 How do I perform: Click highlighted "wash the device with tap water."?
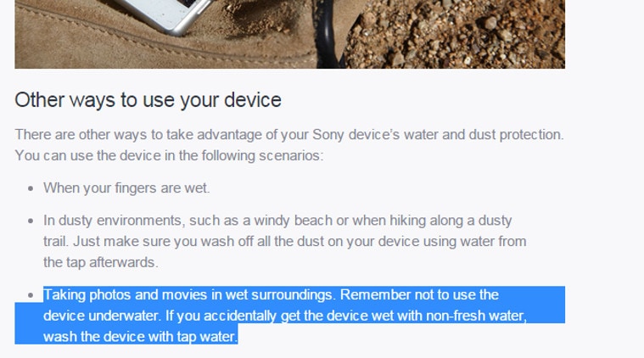[x=141, y=337]
